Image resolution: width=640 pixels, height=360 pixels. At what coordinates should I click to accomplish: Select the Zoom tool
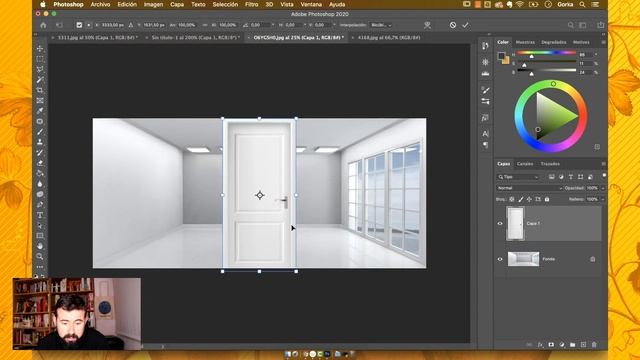(40, 256)
